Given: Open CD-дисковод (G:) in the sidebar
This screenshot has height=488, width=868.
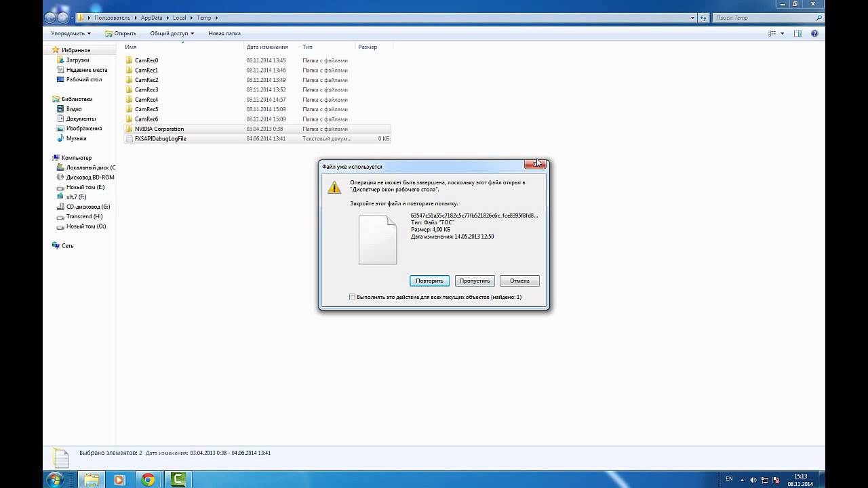Looking at the screenshot, I should (x=88, y=207).
